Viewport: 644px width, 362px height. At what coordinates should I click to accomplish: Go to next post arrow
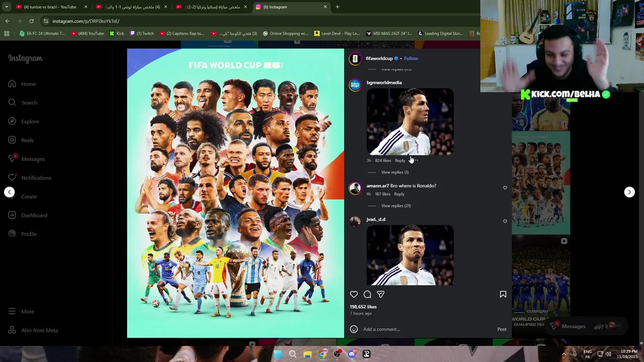click(x=629, y=192)
